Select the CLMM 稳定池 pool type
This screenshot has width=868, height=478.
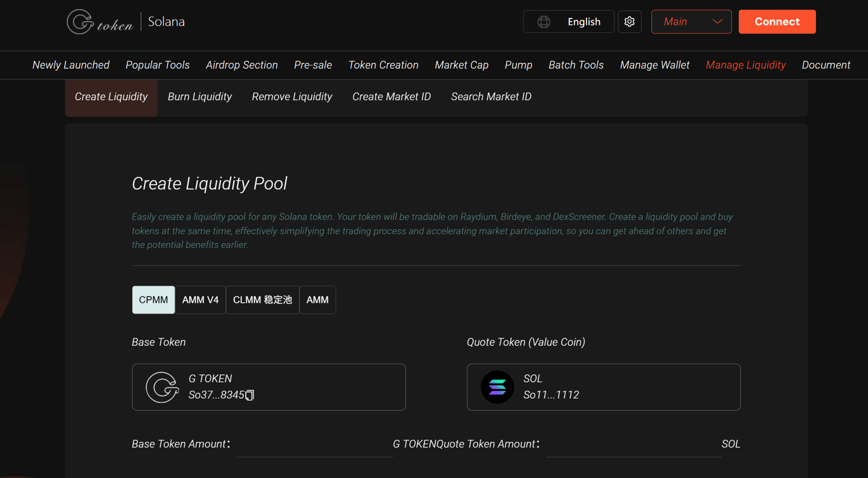tap(262, 300)
